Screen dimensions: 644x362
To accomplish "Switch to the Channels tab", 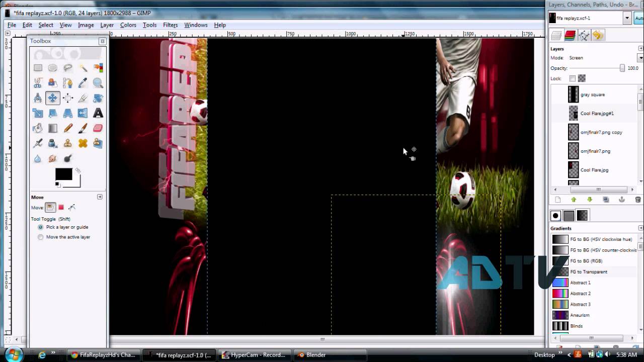I will click(x=570, y=35).
